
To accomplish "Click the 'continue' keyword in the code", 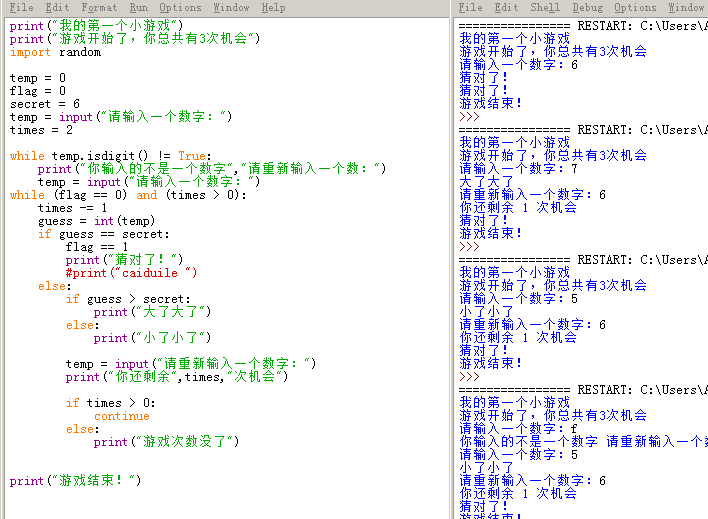I will [x=121, y=416].
